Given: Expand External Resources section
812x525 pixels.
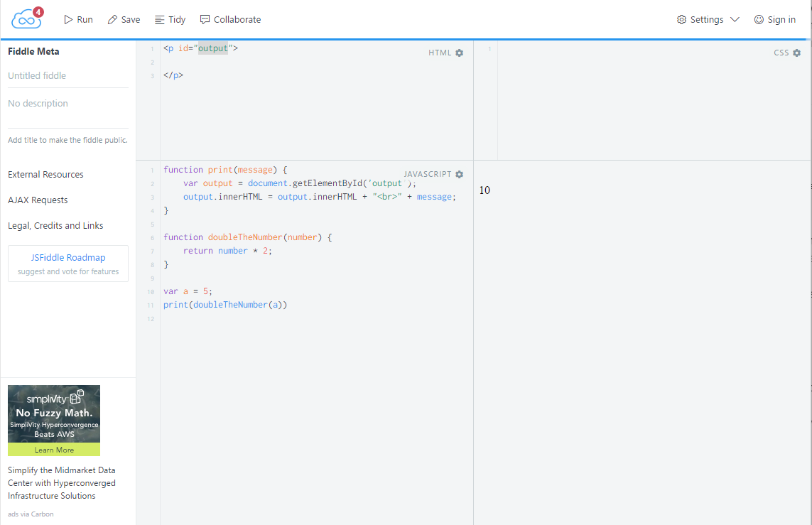Looking at the screenshot, I should (45, 175).
